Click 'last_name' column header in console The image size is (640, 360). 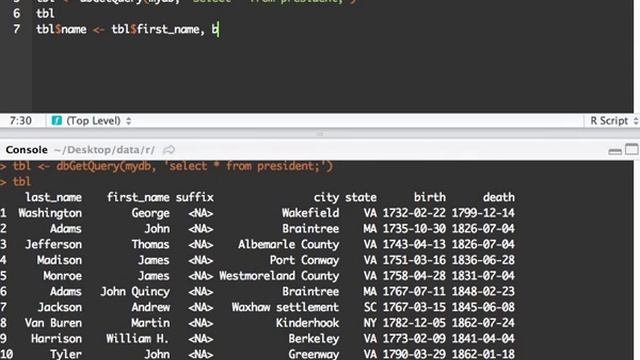[53, 198]
